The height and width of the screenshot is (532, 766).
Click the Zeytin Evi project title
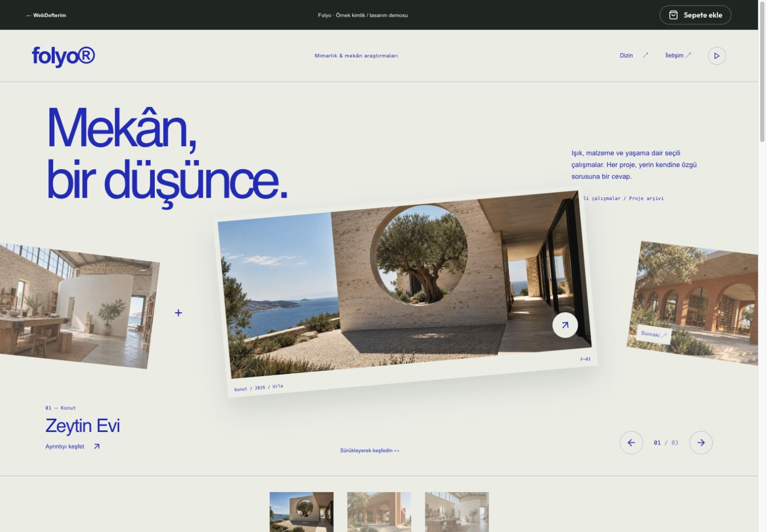pyautogui.click(x=83, y=426)
